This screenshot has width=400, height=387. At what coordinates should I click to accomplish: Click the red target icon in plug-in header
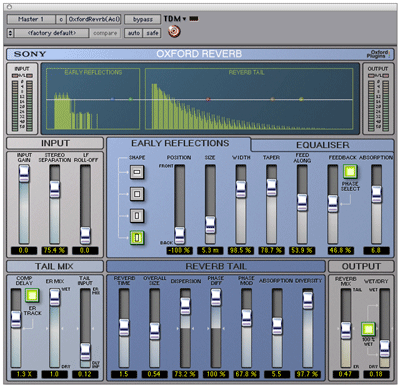coord(174,32)
